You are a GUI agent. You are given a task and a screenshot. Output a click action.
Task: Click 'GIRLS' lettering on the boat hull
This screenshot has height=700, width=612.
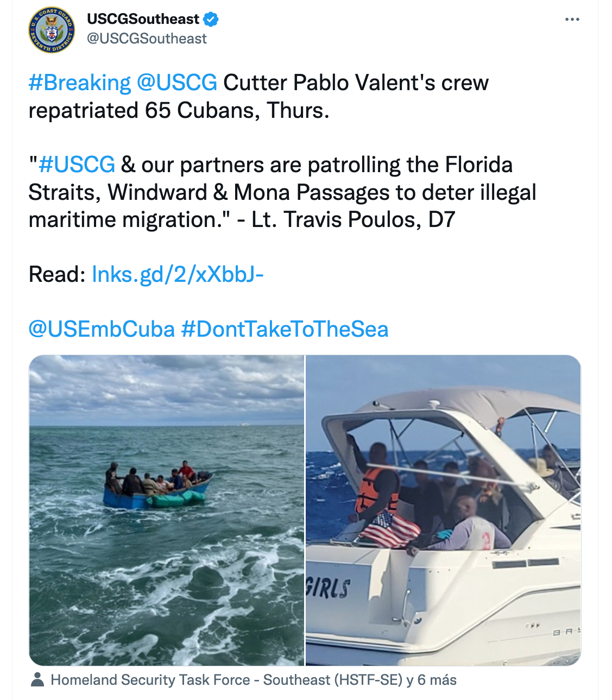328,588
